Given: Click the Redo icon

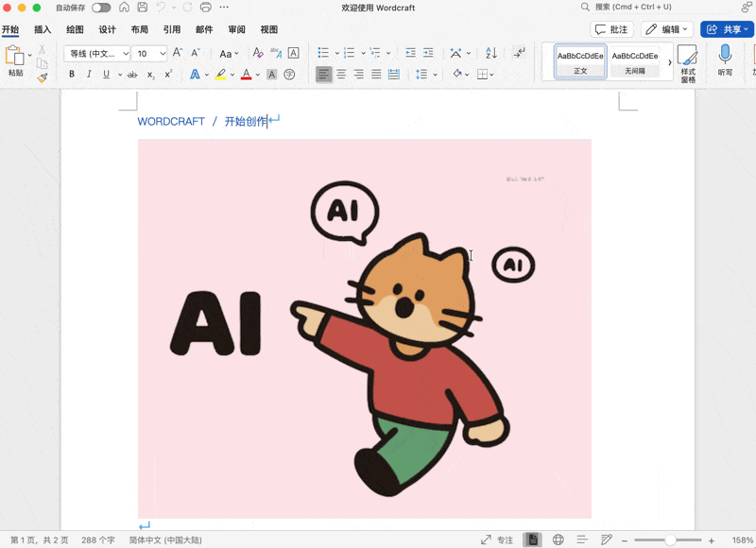Looking at the screenshot, I should (187, 8).
